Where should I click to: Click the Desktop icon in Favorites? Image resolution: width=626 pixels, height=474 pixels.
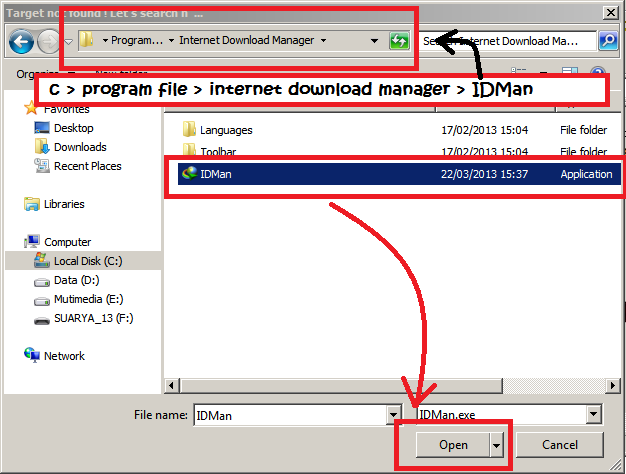click(42, 128)
